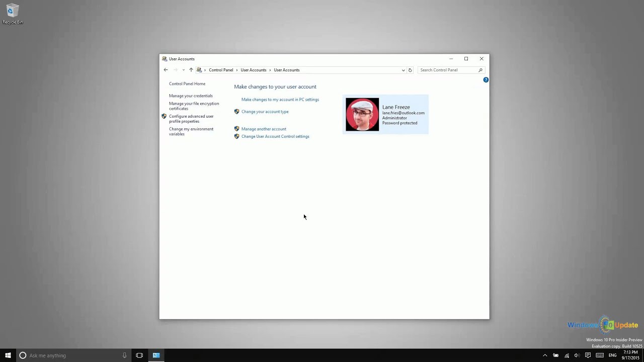The height and width of the screenshot is (362, 644).
Task: Open Configure advanced user profile properties
Action: [x=191, y=119]
